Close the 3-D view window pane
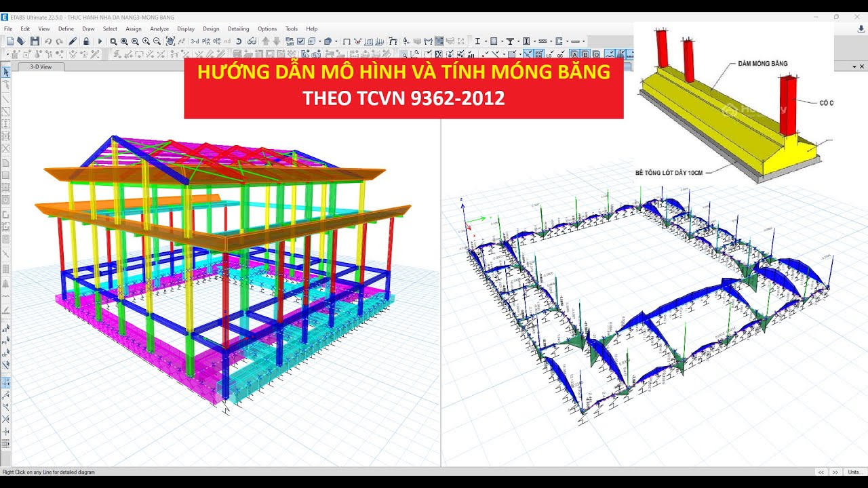 coord(863,67)
